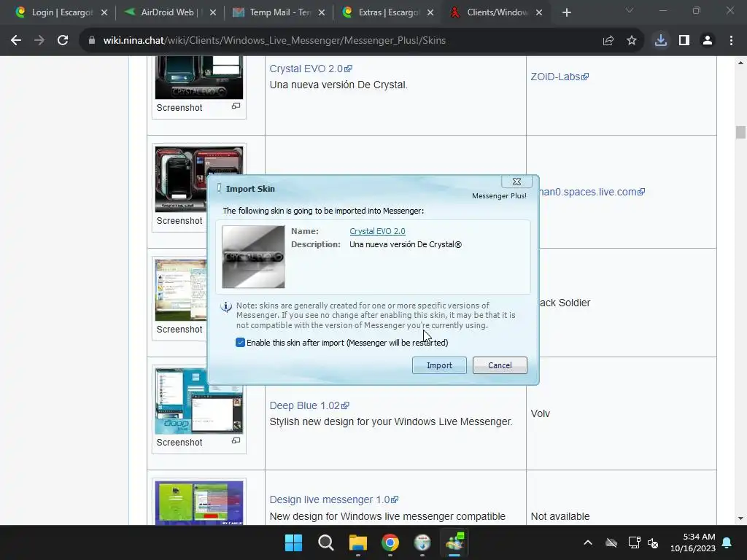Open the Chrome profile menu
The image size is (747, 560).
coord(708,41)
